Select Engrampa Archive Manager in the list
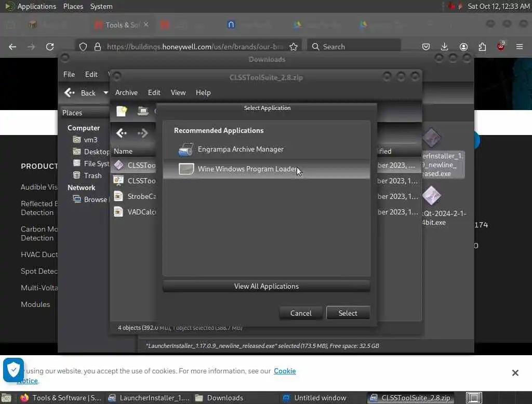532x404 pixels. tap(267, 149)
